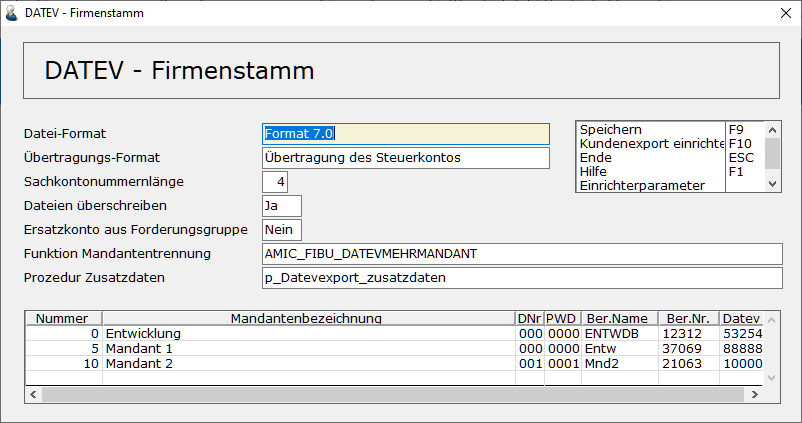
Task: Click the DNr cell 000 in Entwicklung row
Action: 530,333
